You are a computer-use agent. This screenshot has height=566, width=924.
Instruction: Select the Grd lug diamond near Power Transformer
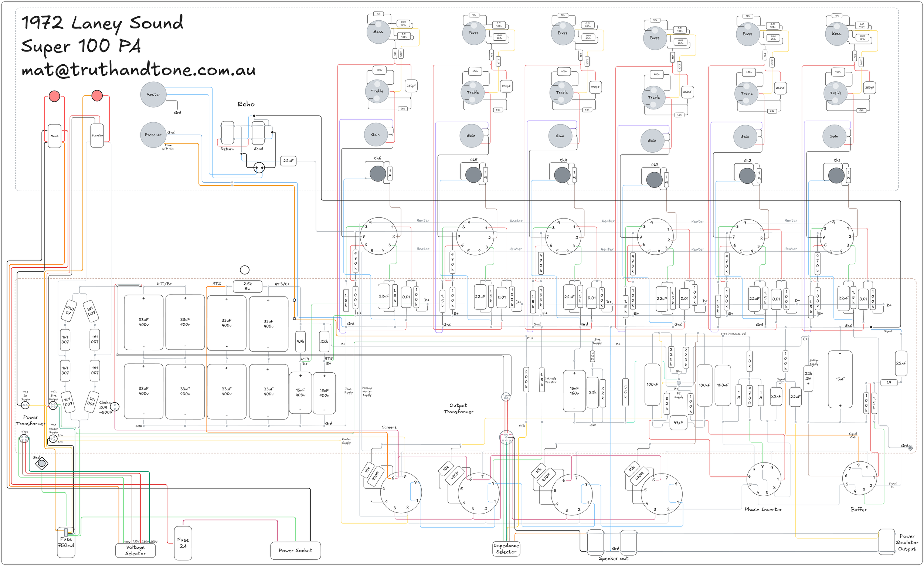point(42,464)
